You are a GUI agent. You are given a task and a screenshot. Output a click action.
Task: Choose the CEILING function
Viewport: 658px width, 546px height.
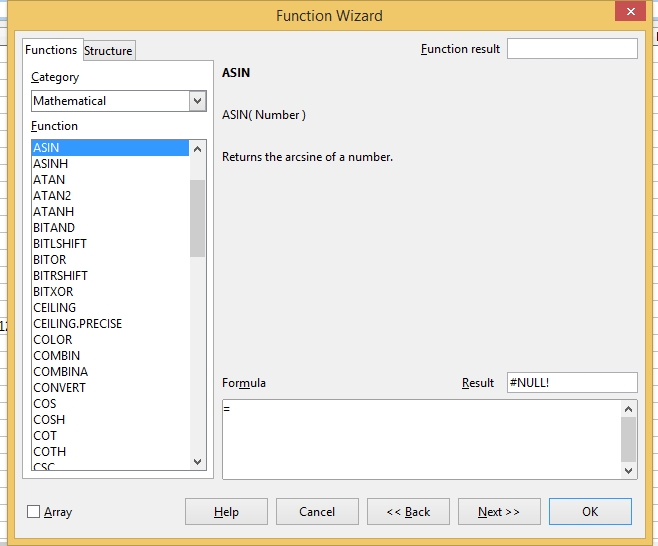pyautogui.click(x=54, y=308)
